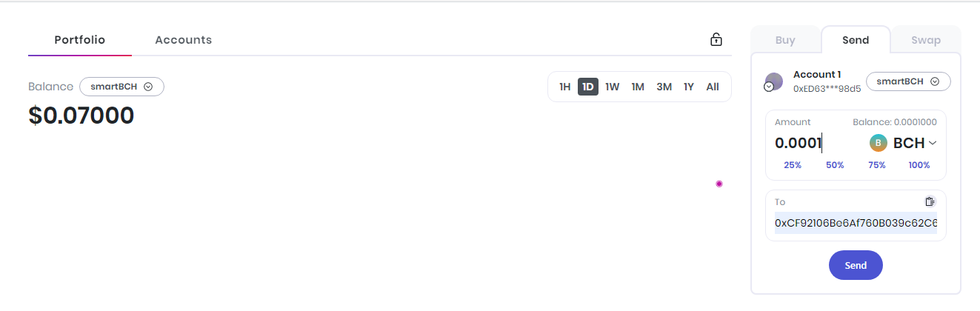Click the recipient address To field
Image resolution: width=980 pixels, height=311 pixels.
[x=856, y=223]
